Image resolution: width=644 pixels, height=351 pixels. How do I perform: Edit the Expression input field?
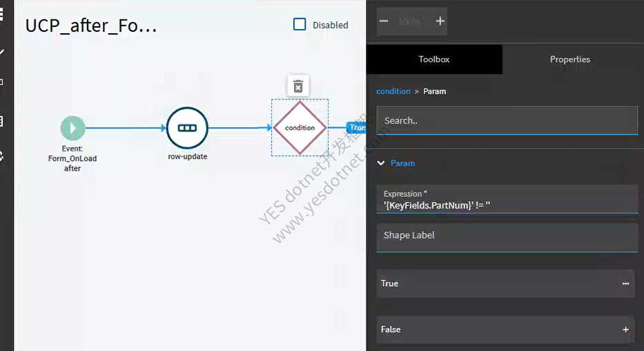[x=507, y=200]
